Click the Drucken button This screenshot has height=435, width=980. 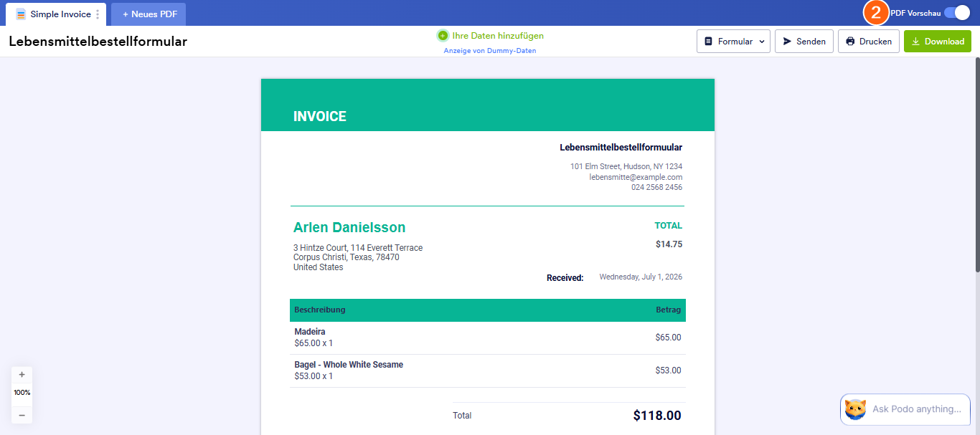(x=869, y=42)
